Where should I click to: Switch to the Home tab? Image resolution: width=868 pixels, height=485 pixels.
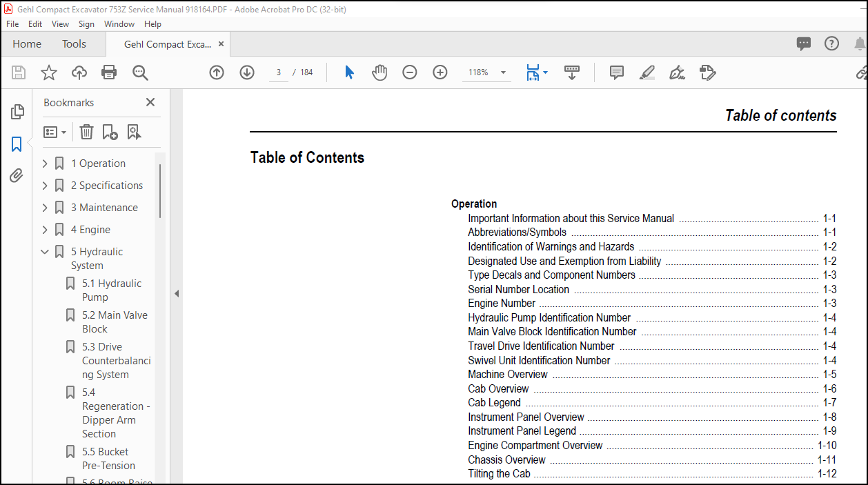(x=27, y=43)
